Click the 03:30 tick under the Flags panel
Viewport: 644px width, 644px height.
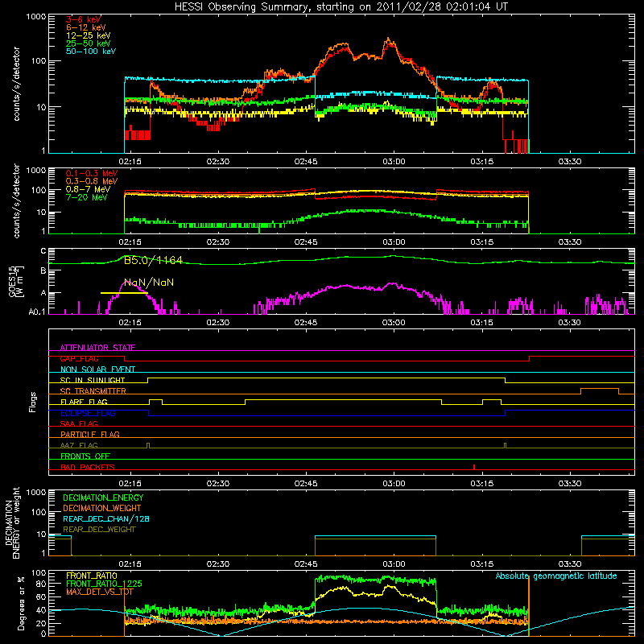pos(570,484)
